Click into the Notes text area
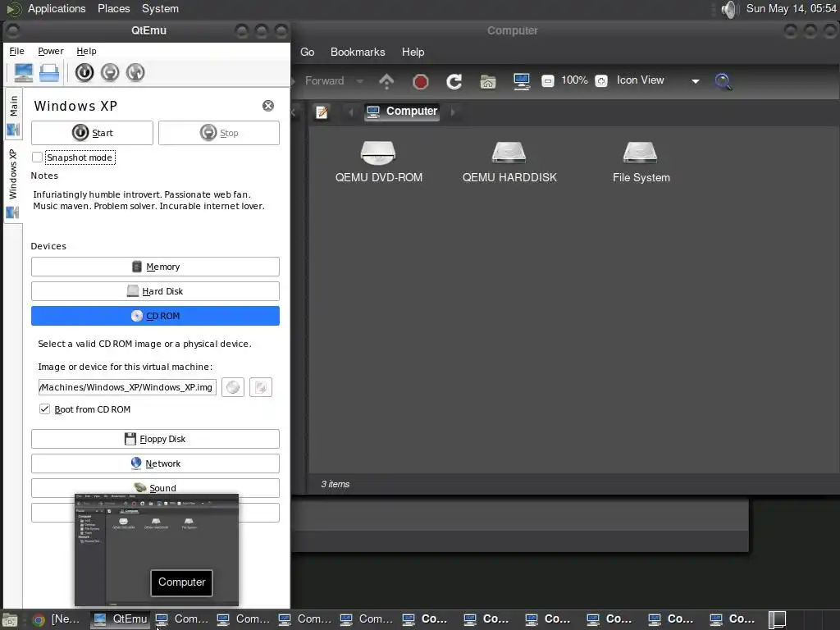This screenshot has height=630, width=840. [155, 209]
